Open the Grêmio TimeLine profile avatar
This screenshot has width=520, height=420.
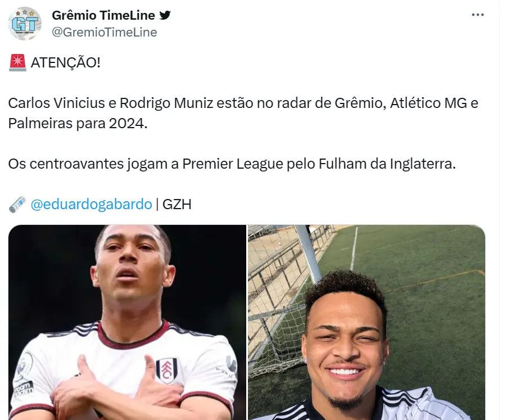pyautogui.click(x=25, y=24)
